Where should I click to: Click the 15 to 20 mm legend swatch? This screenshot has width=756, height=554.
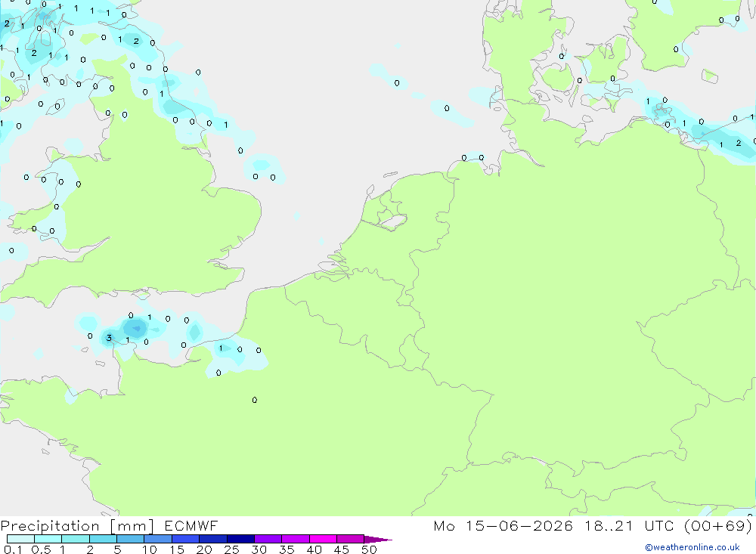185,539
